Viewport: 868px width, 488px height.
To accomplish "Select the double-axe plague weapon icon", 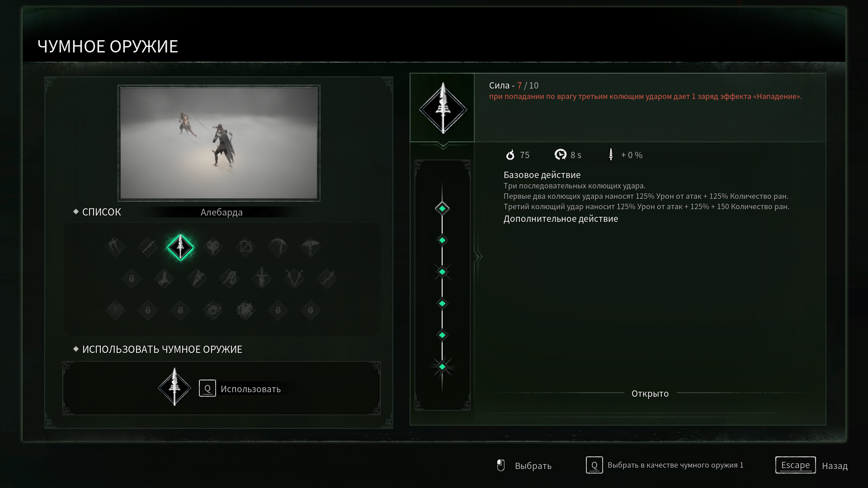I will [311, 247].
